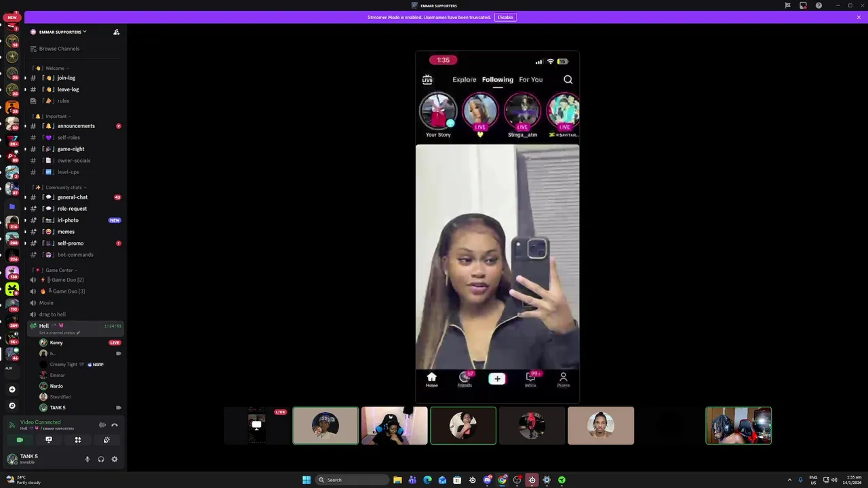Select Nardo in the voice member list
Viewport: 868px width, 488px height.
[x=80, y=386]
